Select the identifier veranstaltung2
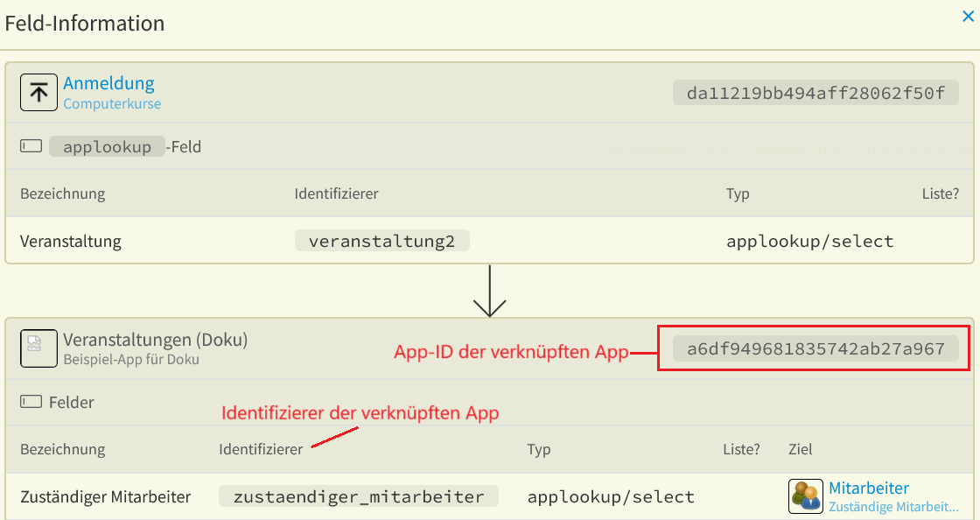The width and height of the screenshot is (980, 520). coord(381,242)
